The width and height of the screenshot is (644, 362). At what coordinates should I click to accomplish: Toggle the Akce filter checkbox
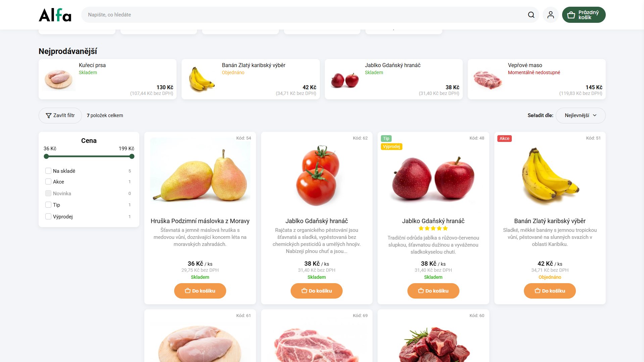point(48,182)
